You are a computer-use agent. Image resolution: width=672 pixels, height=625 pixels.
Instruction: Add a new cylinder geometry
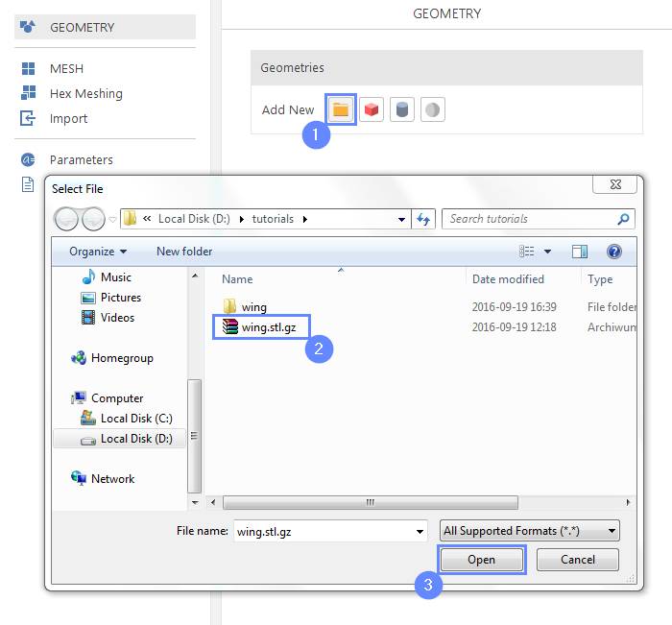coord(402,109)
